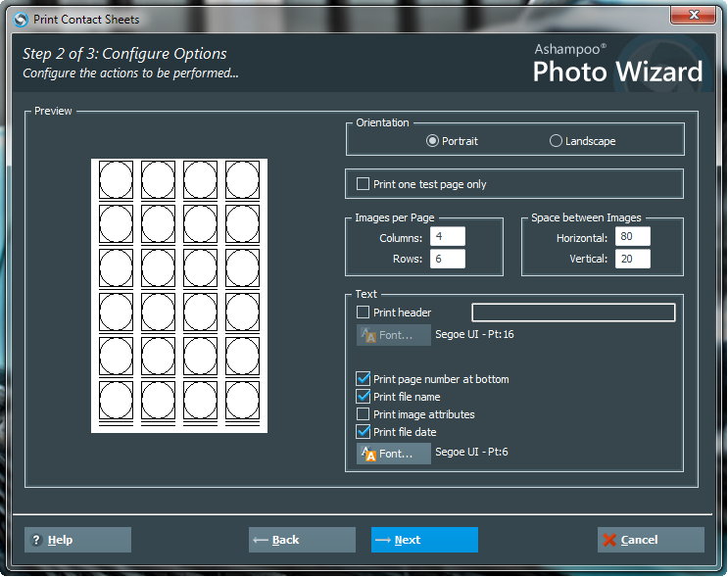Click the Print Contact Sheets title bar icon
Image resolution: width=728 pixels, height=577 pixels.
[x=20, y=19]
